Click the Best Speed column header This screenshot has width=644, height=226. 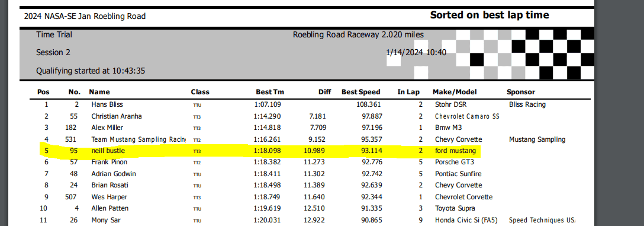(x=361, y=92)
